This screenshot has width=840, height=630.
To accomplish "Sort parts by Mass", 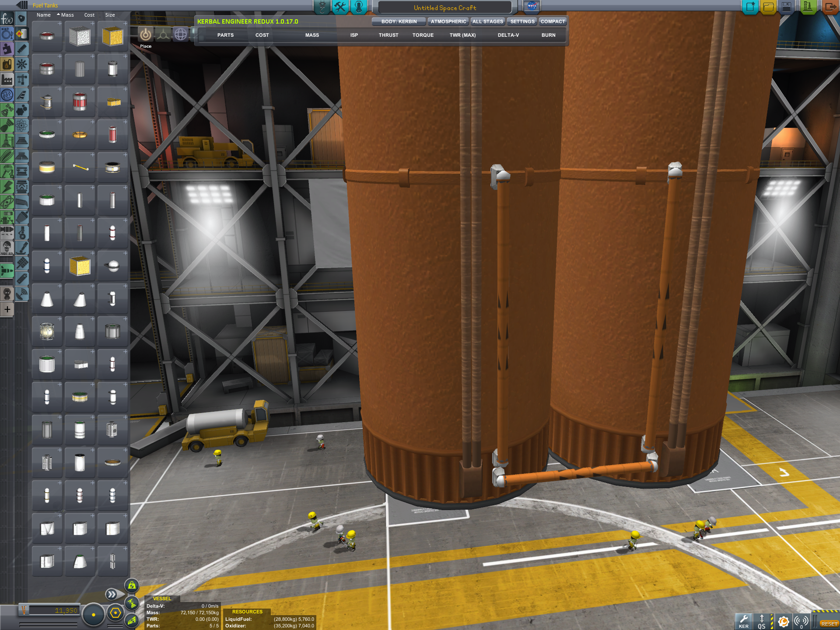I will pos(67,15).
